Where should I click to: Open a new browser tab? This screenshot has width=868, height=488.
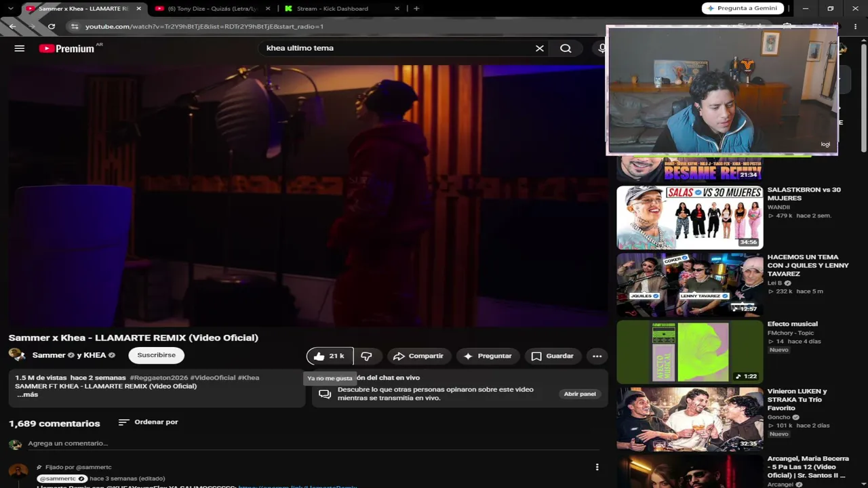pyautogui.click(x=416, y=9)
